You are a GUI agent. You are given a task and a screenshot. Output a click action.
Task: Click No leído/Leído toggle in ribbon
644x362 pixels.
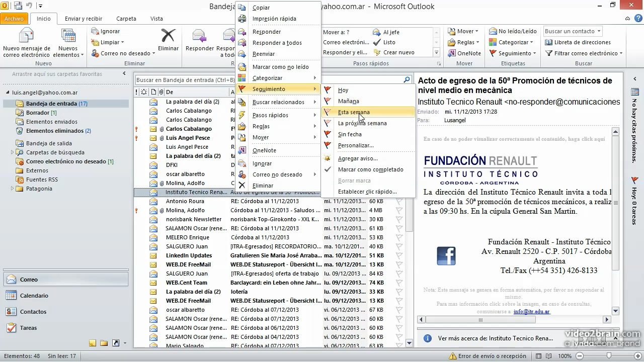tap(513, 31)
